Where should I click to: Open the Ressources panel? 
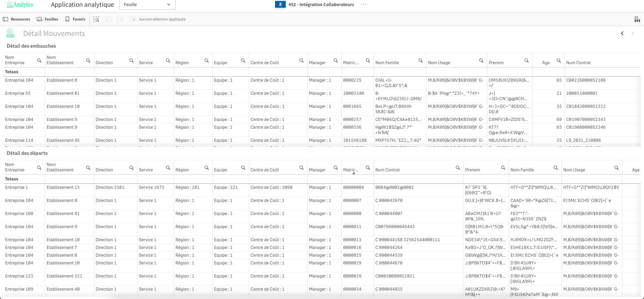[x=16, y=19]
